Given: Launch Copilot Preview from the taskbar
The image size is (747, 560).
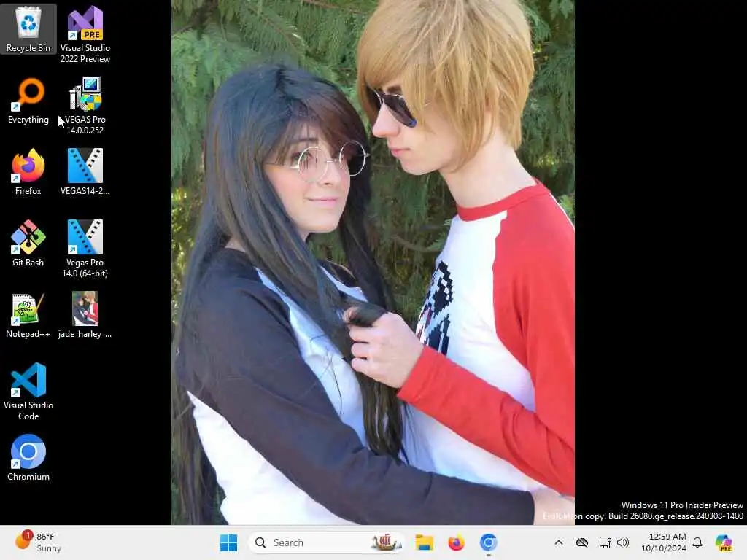Looking at the screenshot, I should pyautogui.click(x=724, y=542).
